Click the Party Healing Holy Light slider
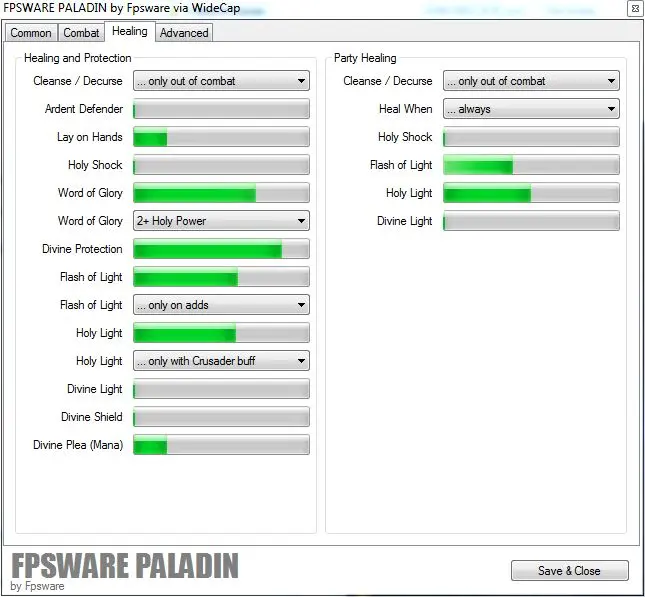645x597 pixels. (531, 193)
